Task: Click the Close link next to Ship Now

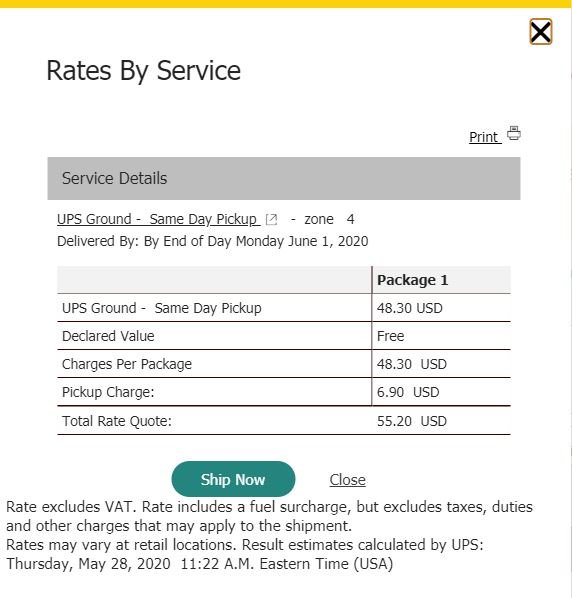Action: click(347, 480)
